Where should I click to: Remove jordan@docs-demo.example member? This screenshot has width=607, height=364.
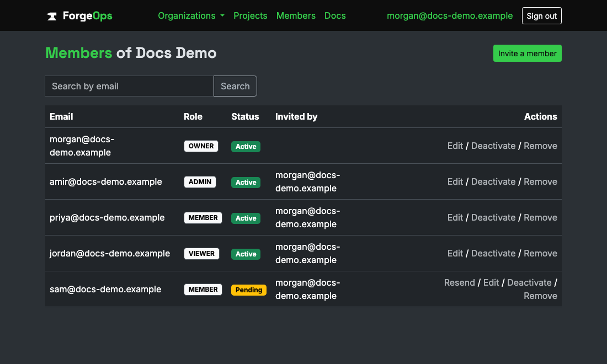(540, 253)
